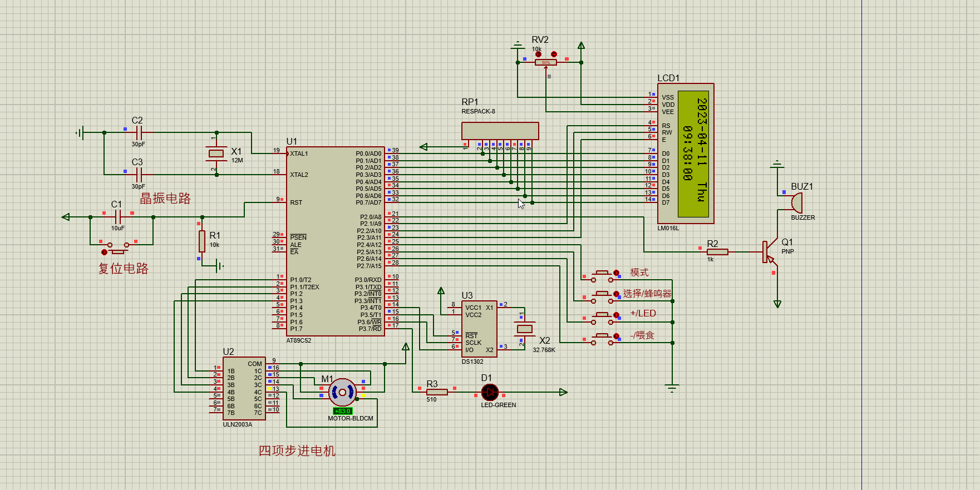Toggle the -/喂食 push button actuator

coord(616,336)
